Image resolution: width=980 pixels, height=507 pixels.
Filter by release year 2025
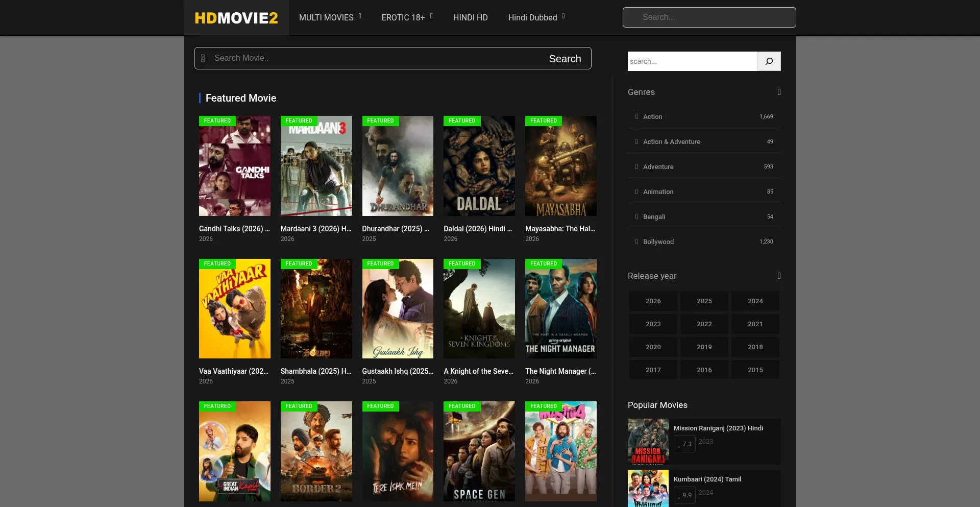704,301
